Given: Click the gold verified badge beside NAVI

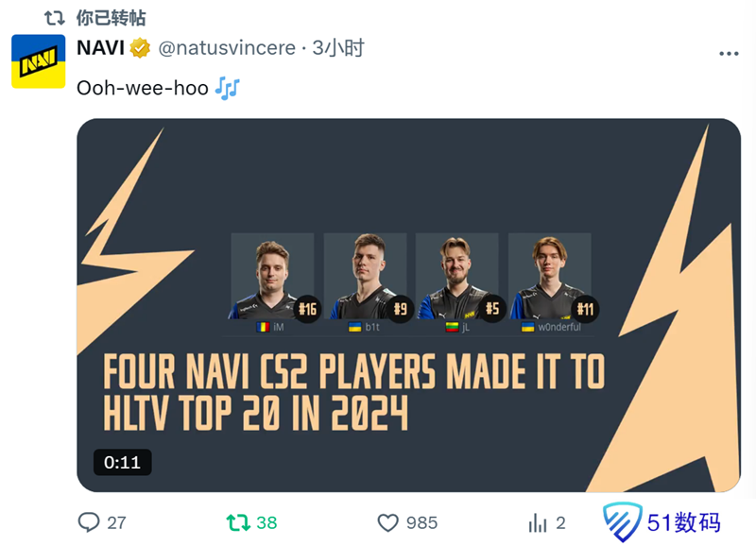Looking at the screenshot, I should [x=140, y=47].
